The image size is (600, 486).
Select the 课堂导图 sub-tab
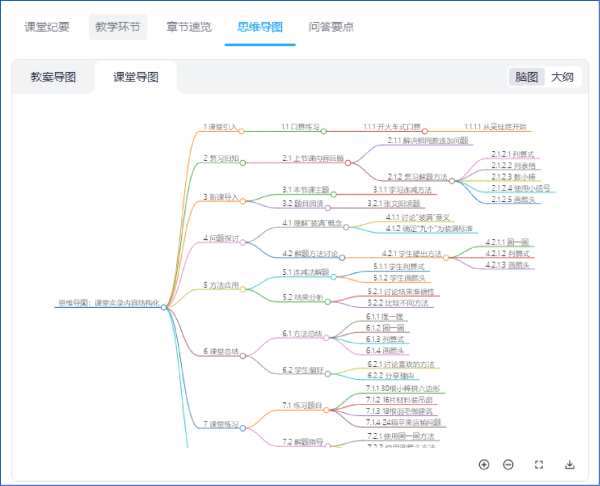[x=136, y=77]
